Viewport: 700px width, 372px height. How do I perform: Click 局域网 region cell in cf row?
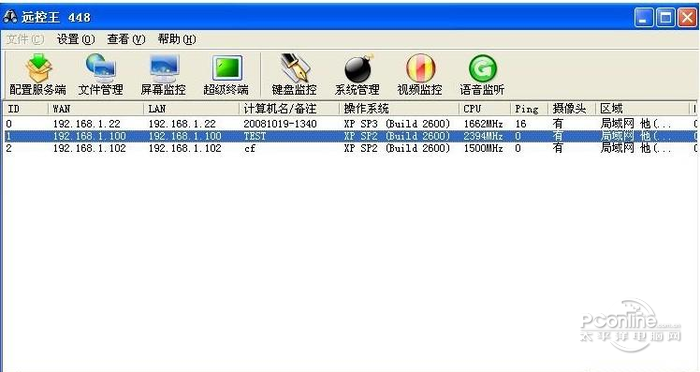(x=636, y=148)
